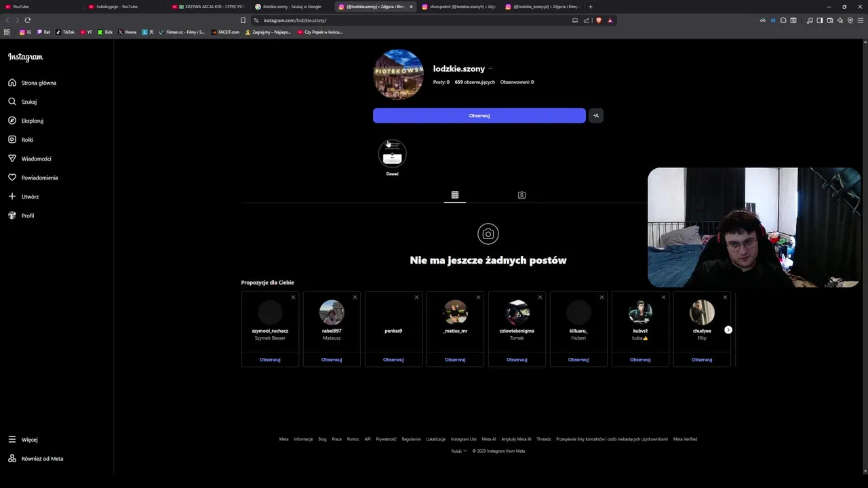Click similar accounts button beside Obserwuj

pos(595,115)
